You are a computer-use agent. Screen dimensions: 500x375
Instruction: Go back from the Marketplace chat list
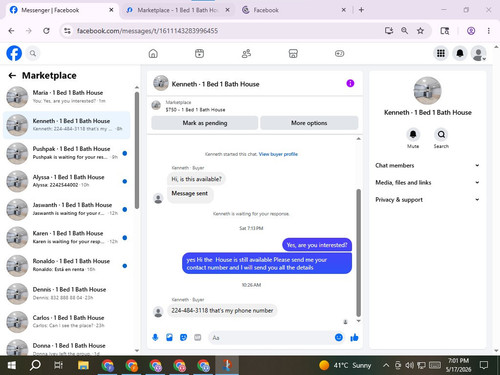point(12,76)
